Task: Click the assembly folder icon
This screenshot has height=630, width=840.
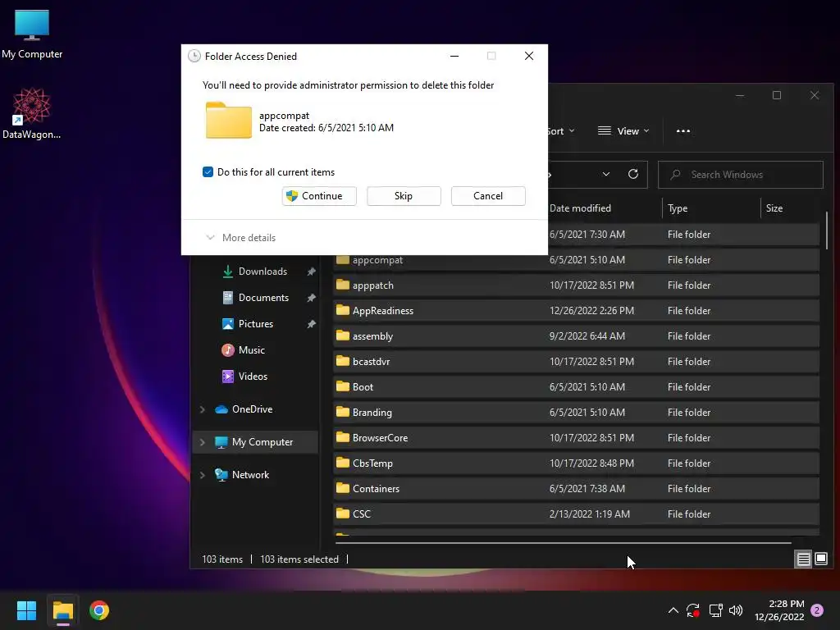Action: click(343, 336)
